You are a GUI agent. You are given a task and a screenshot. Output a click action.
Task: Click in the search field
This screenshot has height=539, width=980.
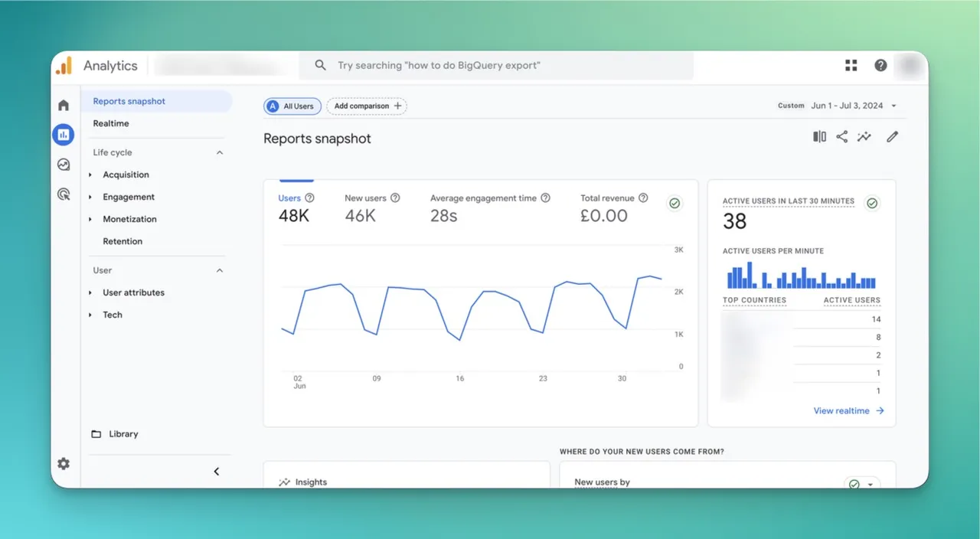click(496, 65)
